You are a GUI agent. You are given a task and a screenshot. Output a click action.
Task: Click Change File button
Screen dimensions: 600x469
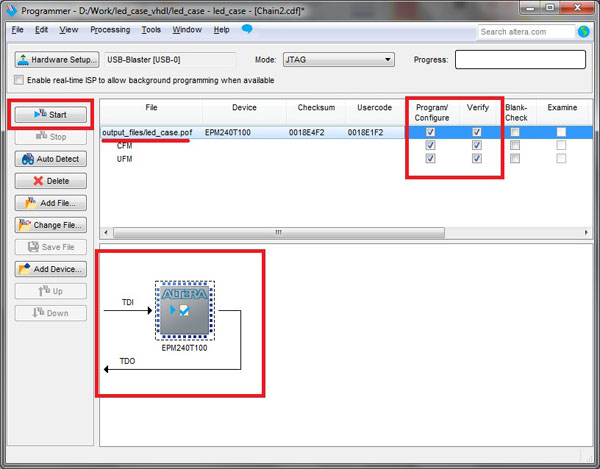tap(51, 225)
